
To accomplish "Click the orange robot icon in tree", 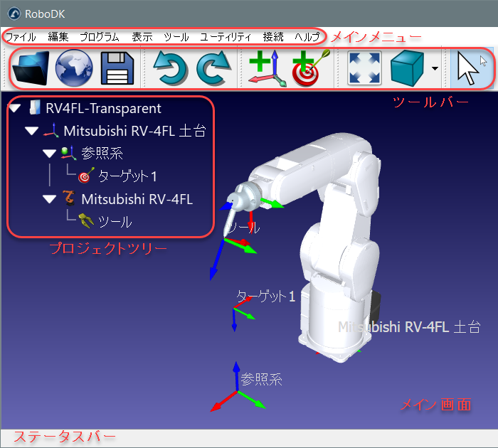I will [69, 198].
